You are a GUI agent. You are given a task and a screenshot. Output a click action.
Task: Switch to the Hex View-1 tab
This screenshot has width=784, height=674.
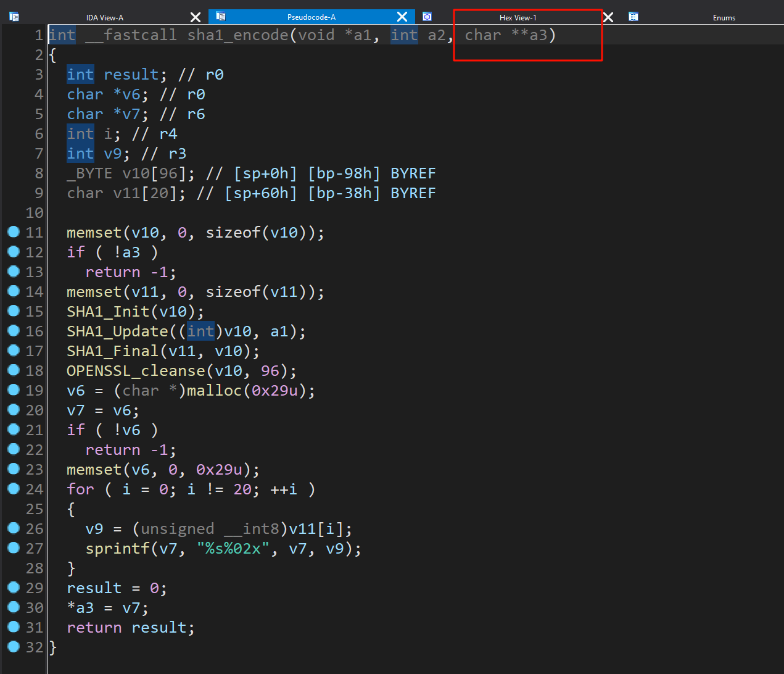tap(518, 17)
